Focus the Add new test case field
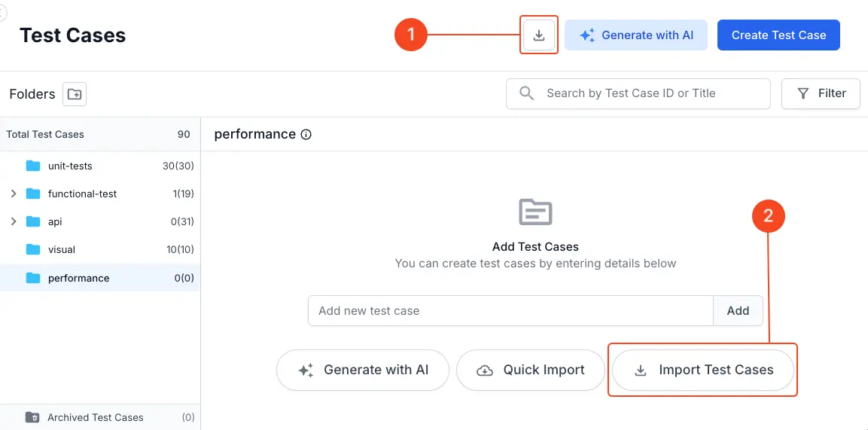868x430 pixels. click(510, 310)
